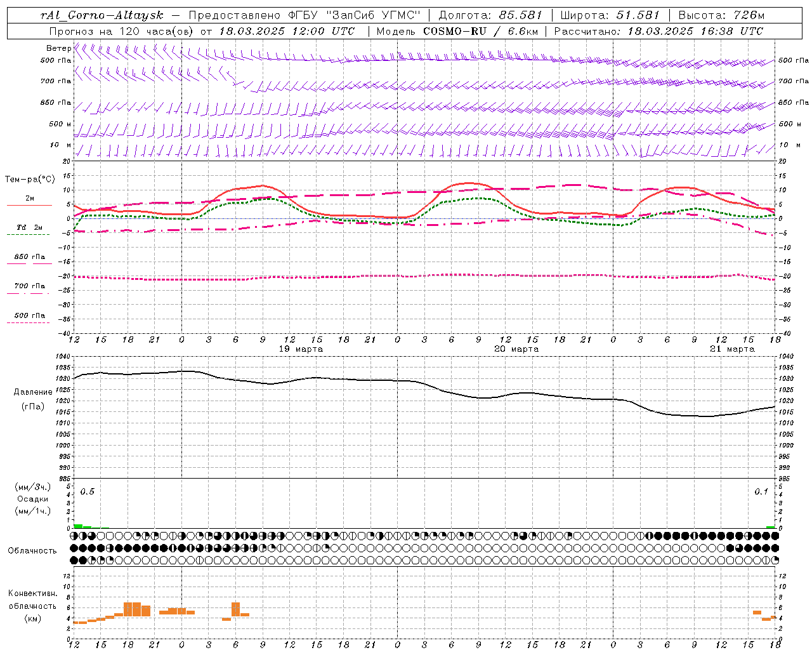
Task: Click the 0.5 precipitation total value
Action: 87,492
